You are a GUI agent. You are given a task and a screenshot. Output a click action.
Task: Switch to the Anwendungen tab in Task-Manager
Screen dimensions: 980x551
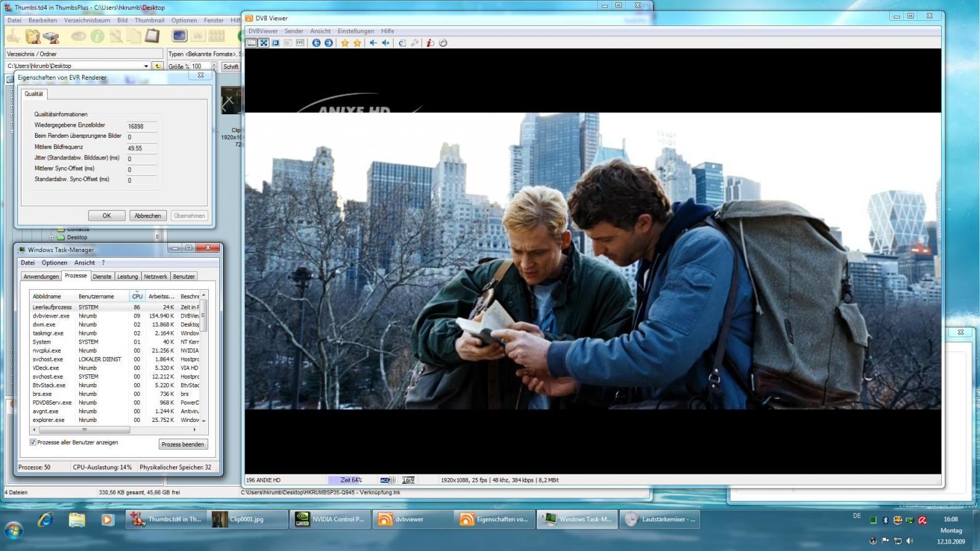[x=41, y=277]
